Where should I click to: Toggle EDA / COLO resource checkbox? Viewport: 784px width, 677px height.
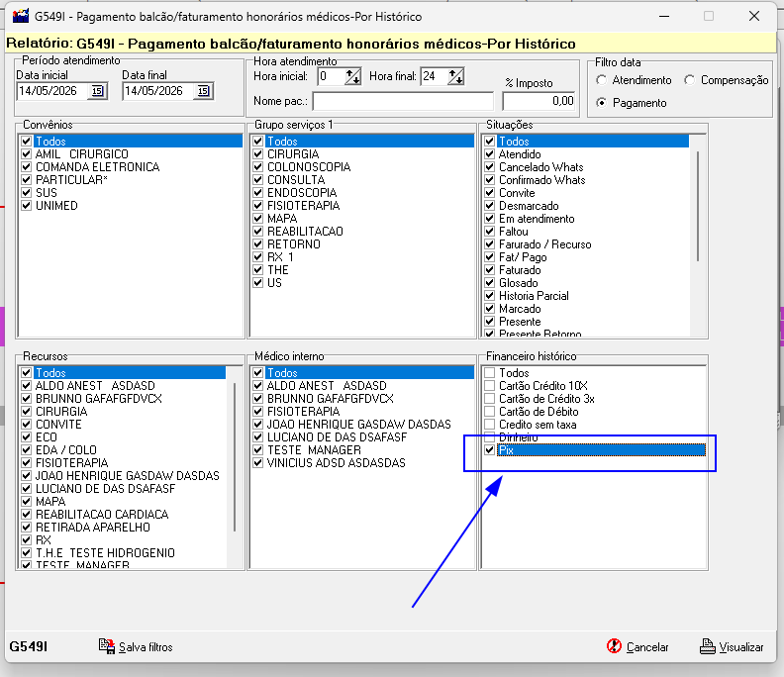[x=27, y=450]
